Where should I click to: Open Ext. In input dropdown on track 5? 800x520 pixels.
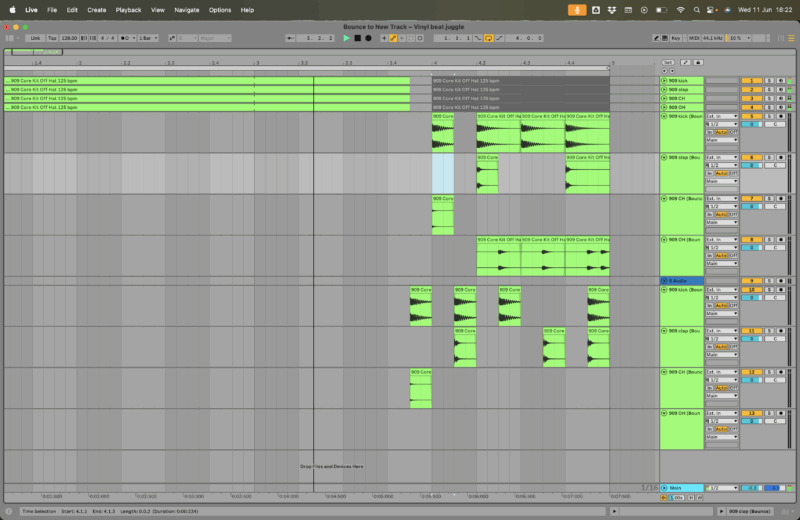(x=722, y=116)
